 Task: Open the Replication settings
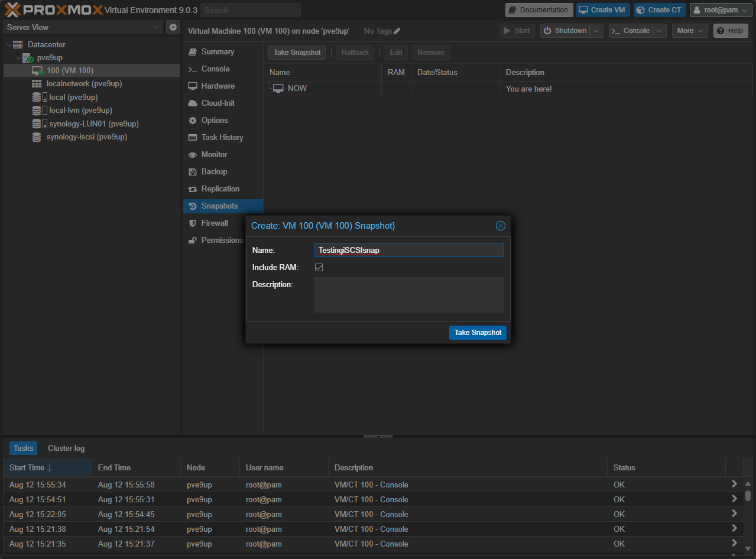pyautogui.click(x=221, y=188)
